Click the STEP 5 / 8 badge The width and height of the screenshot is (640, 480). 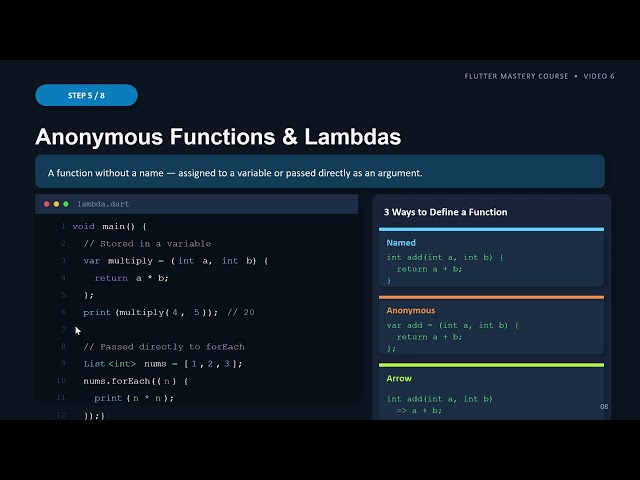[87, 95]
